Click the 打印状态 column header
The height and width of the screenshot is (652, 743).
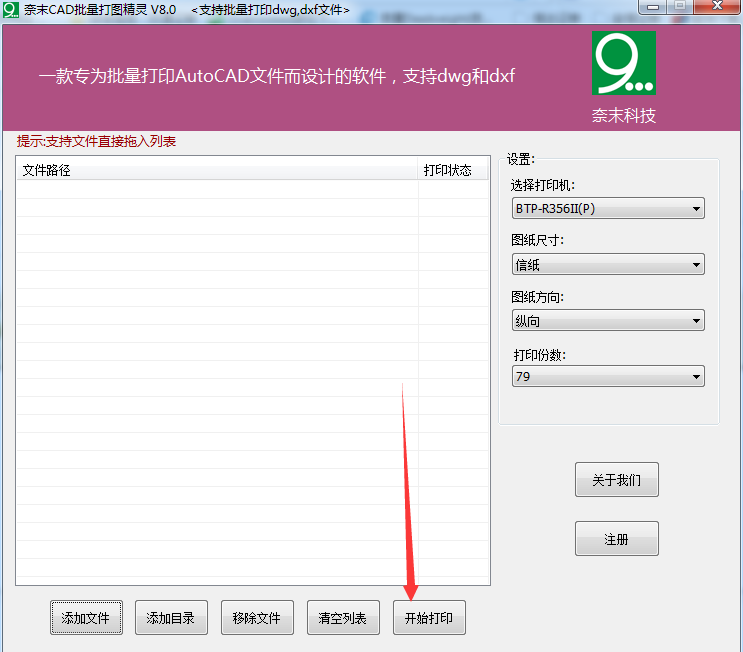[453, 170]
